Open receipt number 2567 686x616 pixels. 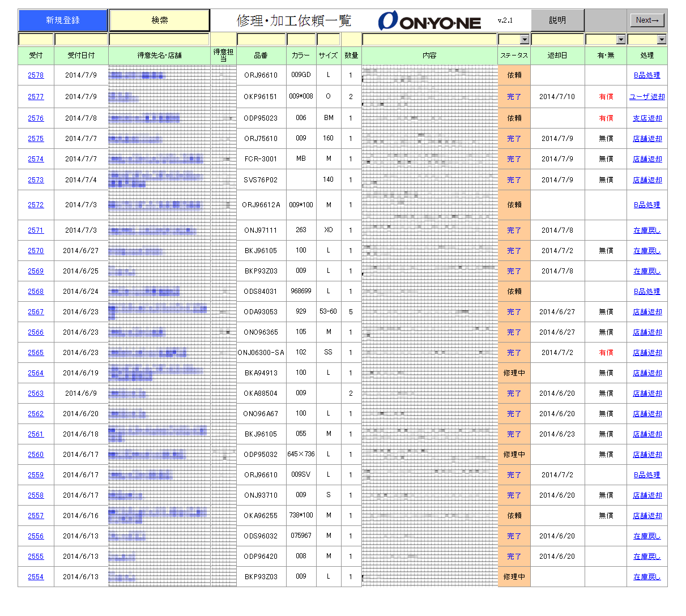point(36,312)
